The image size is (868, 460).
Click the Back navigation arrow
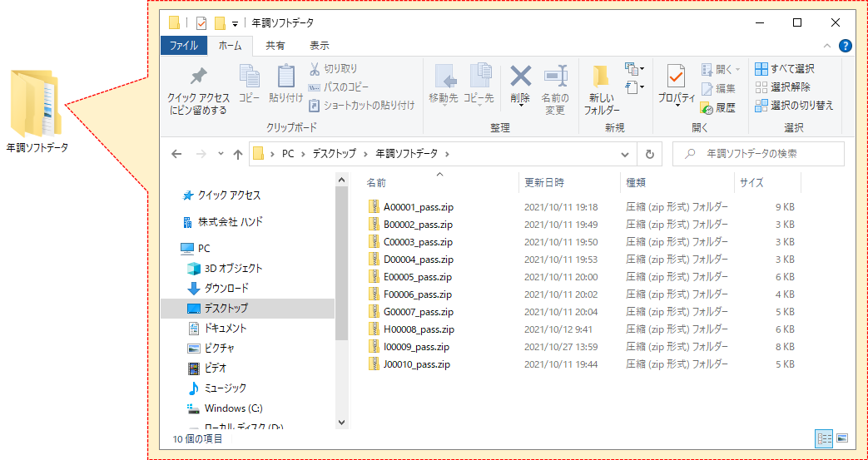pyautogui.click(x=176, y=155)
